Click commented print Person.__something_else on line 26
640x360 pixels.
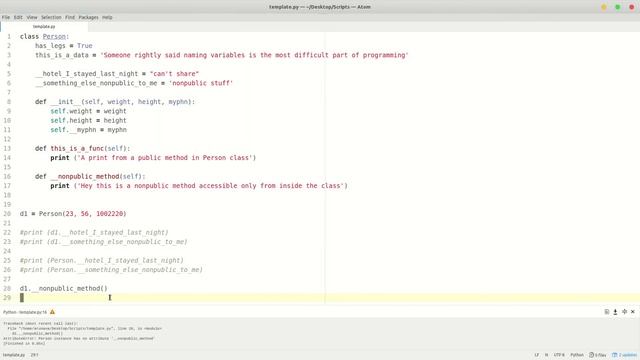coord(111,270)
